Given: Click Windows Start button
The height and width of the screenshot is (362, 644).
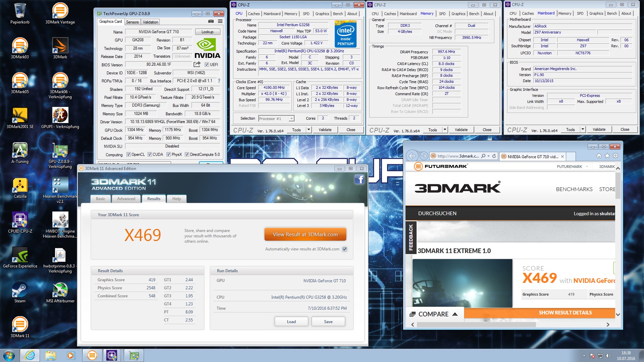Looking at the screenshot, I should 9,355.
